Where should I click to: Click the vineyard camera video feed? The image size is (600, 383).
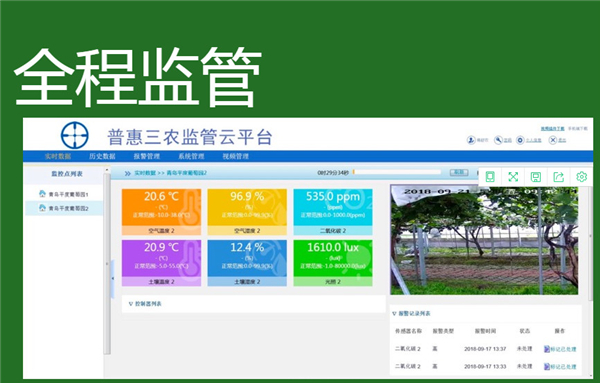pos(484,240)
